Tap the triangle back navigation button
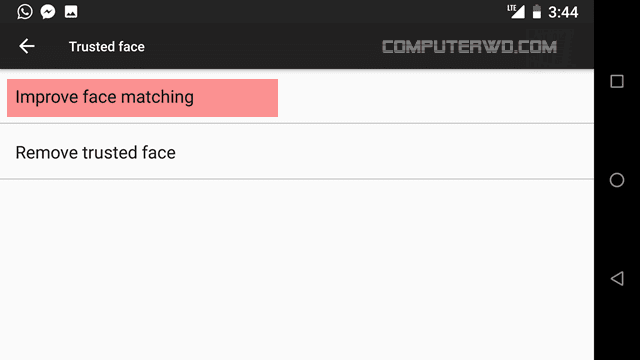Viewport: 640px width, 360px height. point(617,278)
